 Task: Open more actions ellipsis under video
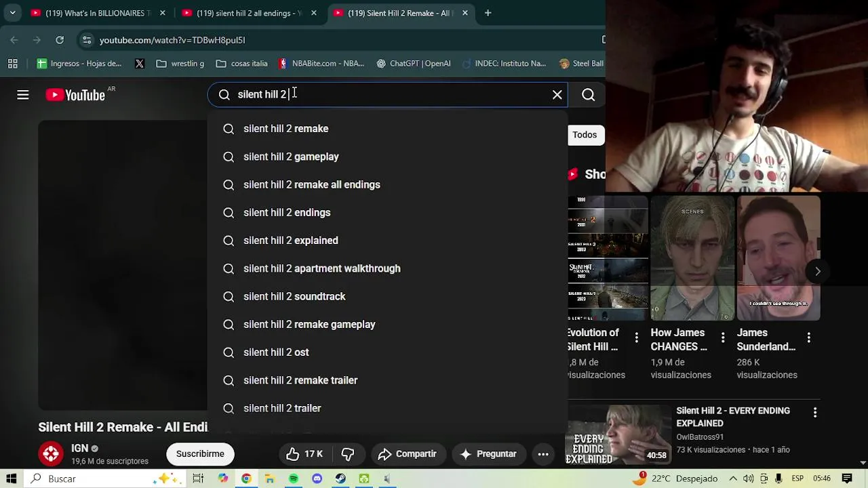pyautogui.click(x=543, y=454)
